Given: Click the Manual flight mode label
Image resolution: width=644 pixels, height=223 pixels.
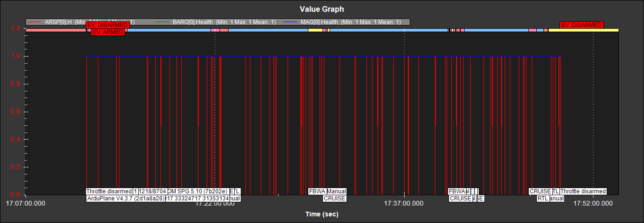Looking at the screenshot, I should tap(336, 191).
